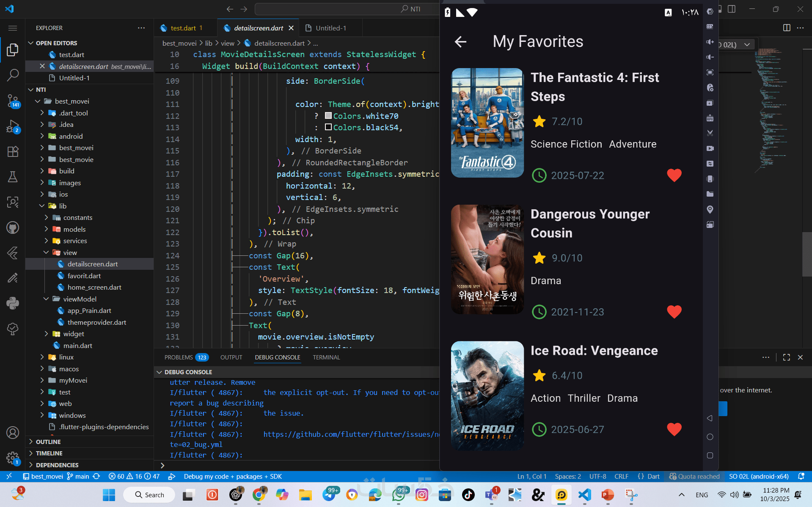Click errors and warnings count in status bar
The image size is (812, 507).
click(x=134, y=477)
